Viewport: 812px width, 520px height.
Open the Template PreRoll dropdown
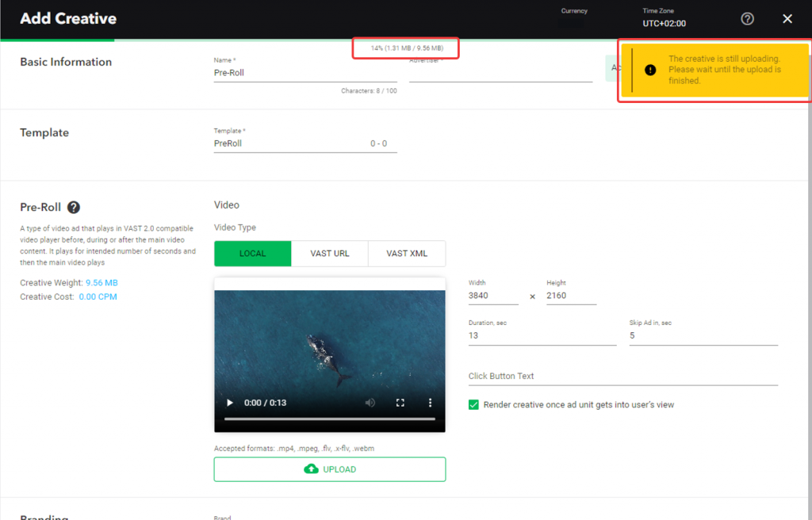(305, 143)
